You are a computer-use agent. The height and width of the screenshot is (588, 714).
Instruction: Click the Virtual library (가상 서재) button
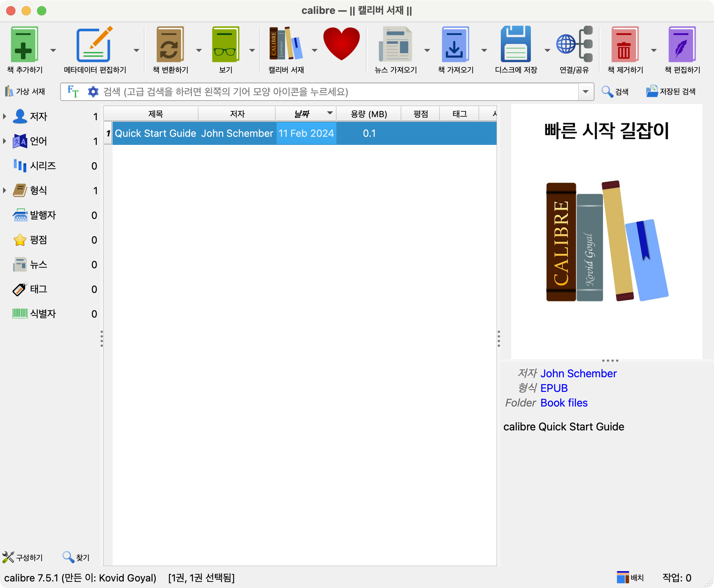[25, 92]
